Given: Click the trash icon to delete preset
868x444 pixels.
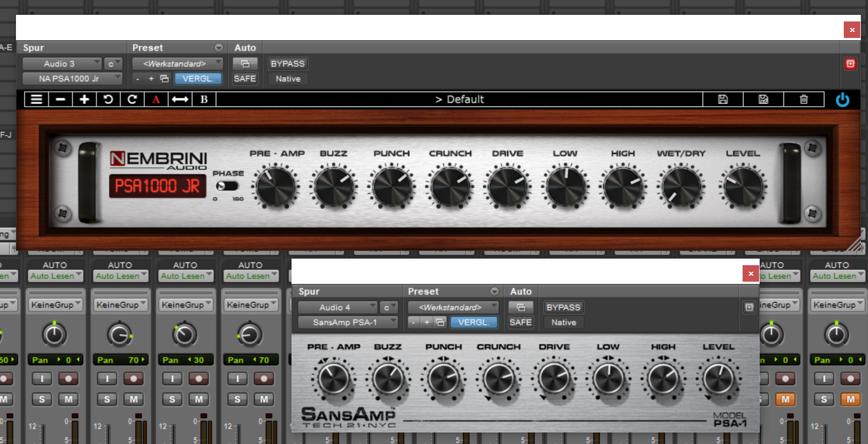Looking at the screenshot, I should tap(804, 100).
